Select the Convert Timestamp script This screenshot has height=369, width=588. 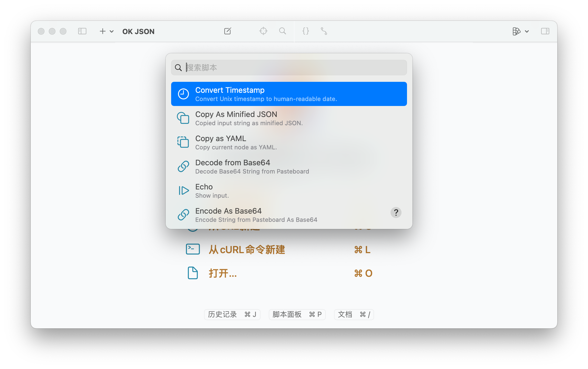point(289,94)
